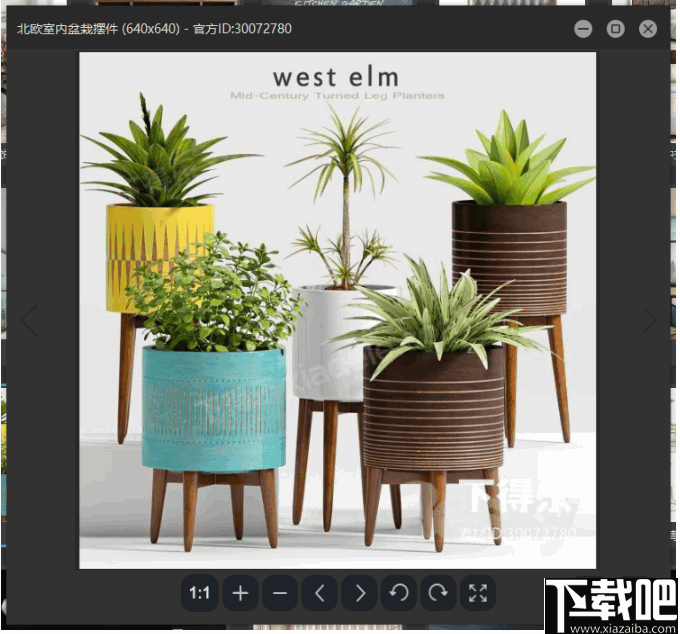
Task: Enter fullscreen view mode
Action: (478, 593)
